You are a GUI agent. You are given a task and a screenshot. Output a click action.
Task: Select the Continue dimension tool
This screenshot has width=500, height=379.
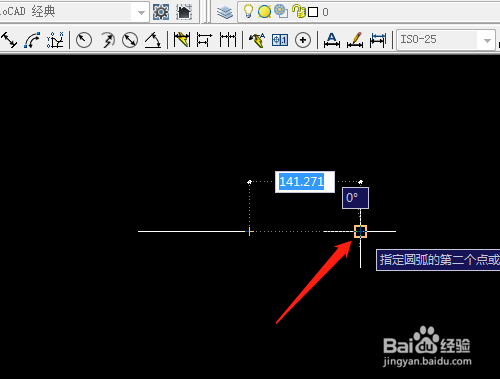point(228,40)
